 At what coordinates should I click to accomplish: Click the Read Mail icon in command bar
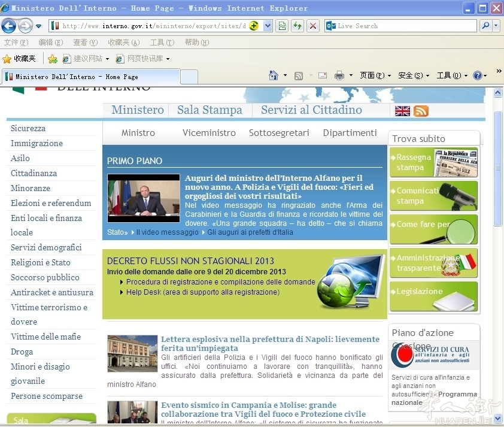323,75
